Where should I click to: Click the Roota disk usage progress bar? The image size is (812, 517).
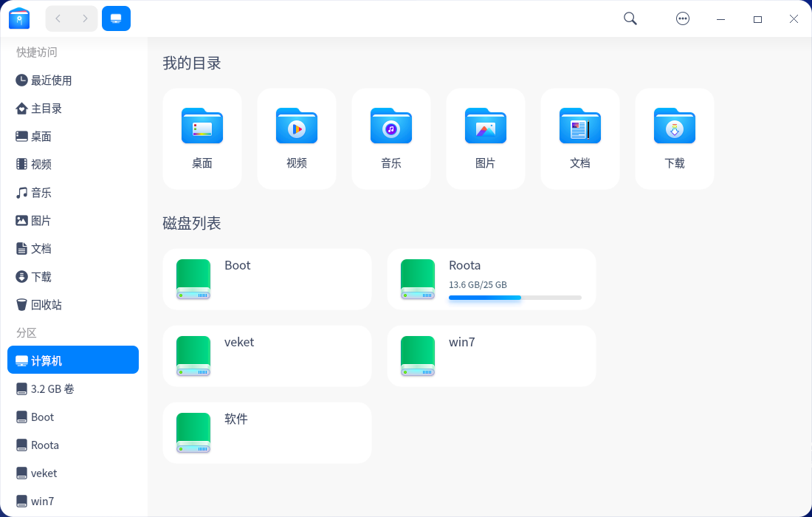click(515, 298)
